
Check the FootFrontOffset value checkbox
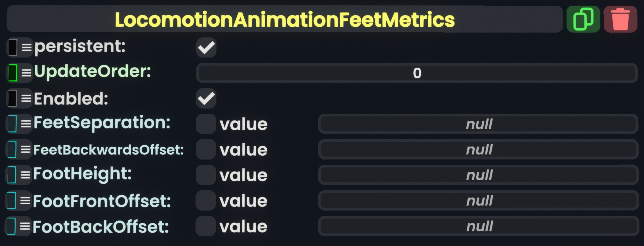[x=206, y=200]
